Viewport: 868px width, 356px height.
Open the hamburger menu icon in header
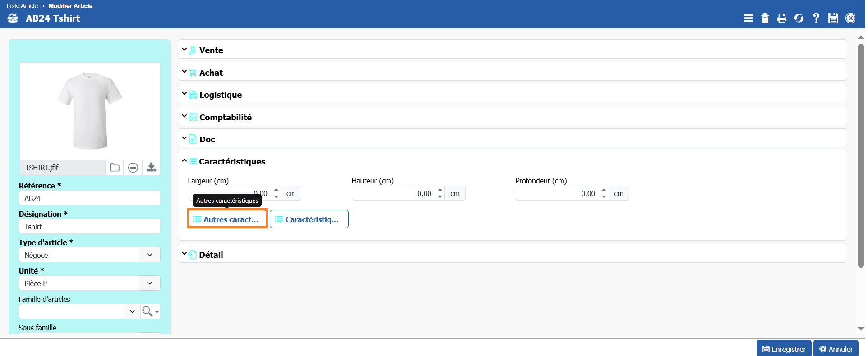point(748,18)
